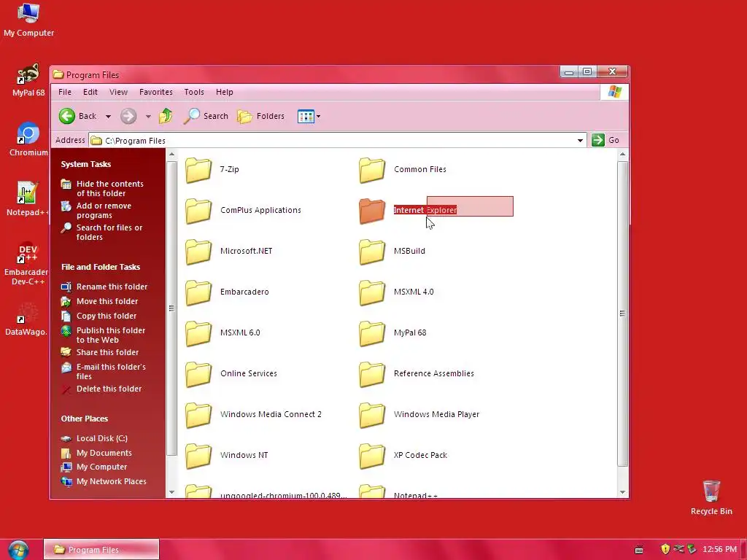Click the Forward arrow icon

tap(128, 116)
